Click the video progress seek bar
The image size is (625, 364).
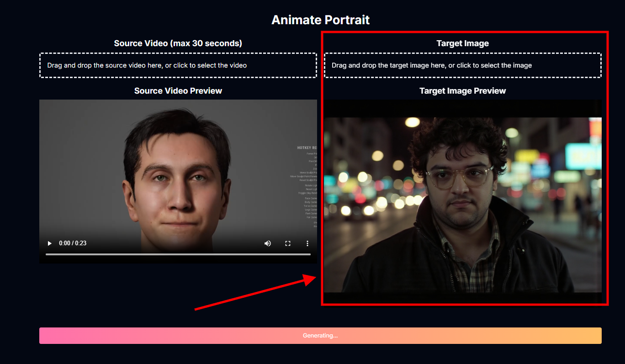[x=178, y=254]
